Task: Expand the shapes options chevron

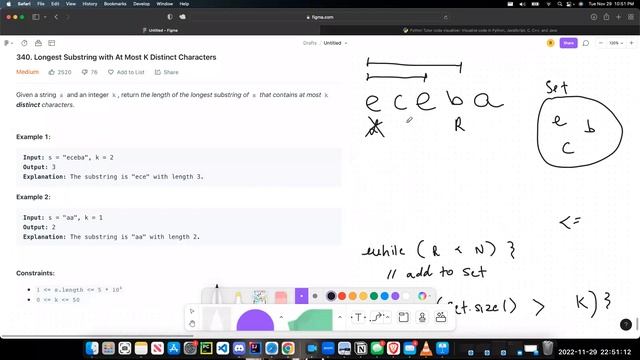Action: (x=281, y=317)
